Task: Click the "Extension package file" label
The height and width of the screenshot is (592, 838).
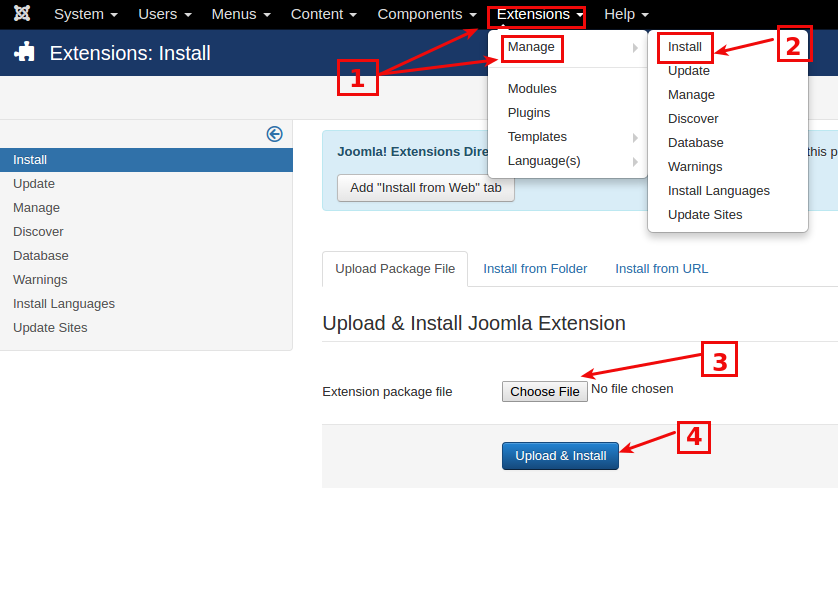Action: pos(387,392)
